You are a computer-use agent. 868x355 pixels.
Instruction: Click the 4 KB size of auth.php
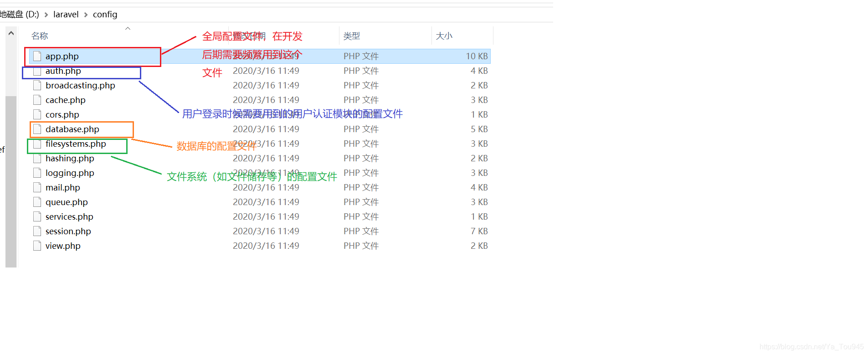[x=479, y=71]
